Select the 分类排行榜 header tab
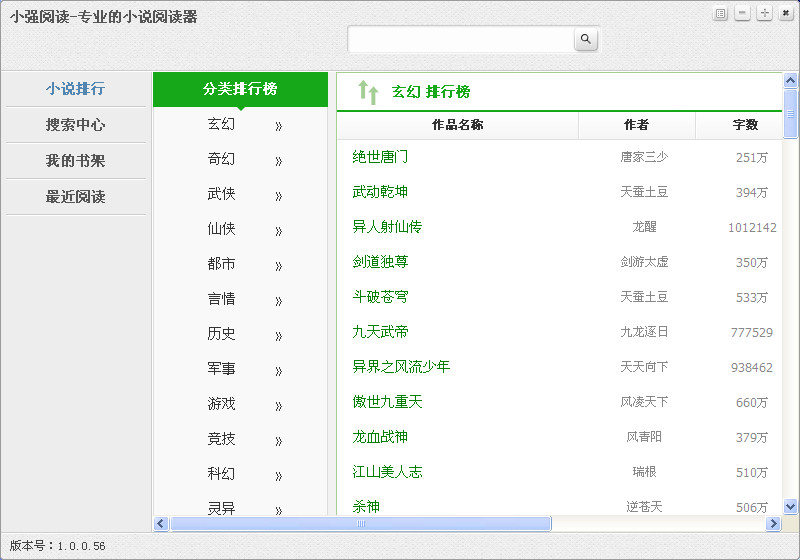The height and width of the screenshot is (560, 800). (x=240, y=89)
